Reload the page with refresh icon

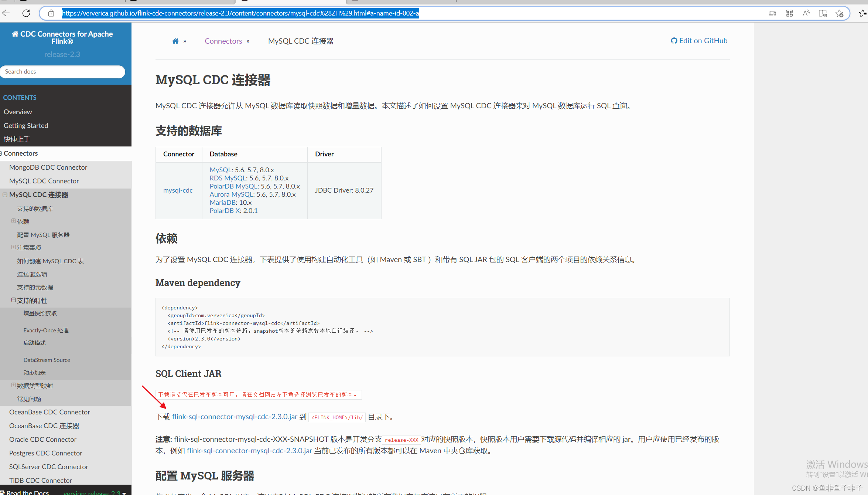(x=26, y=13)
